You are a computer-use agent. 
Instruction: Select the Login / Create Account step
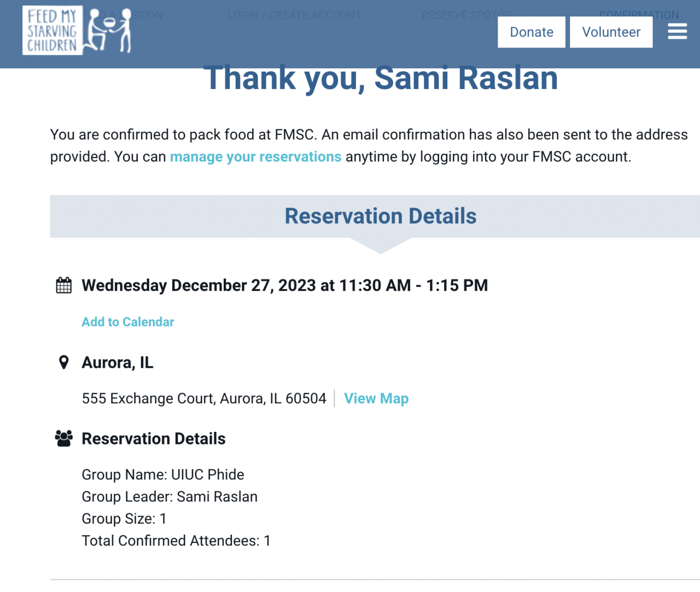(294, 15)
